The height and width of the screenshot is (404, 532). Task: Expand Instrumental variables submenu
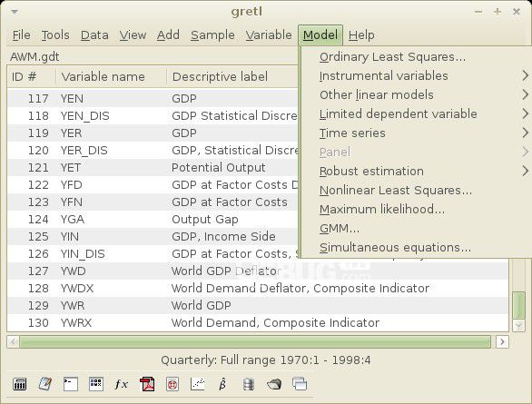[417, 76]
